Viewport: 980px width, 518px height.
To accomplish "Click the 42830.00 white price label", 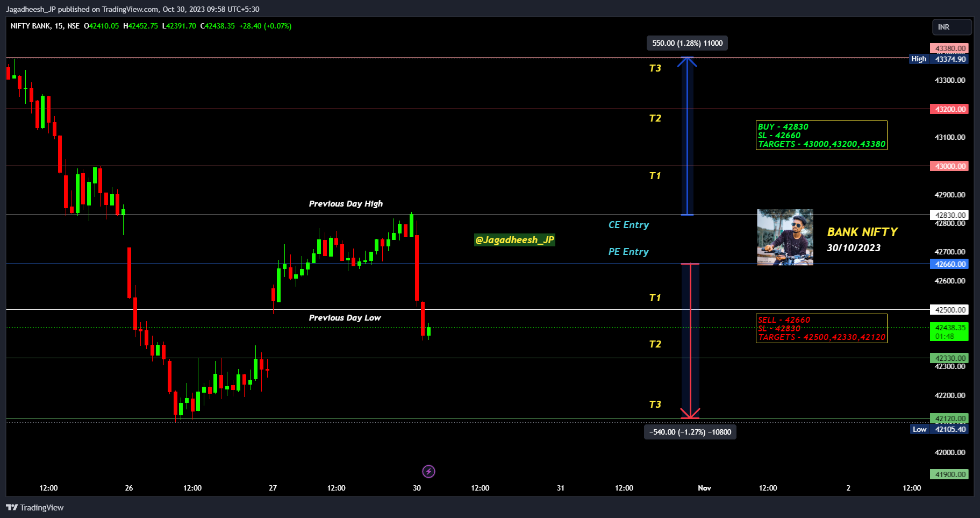I will tap(949, 215).
